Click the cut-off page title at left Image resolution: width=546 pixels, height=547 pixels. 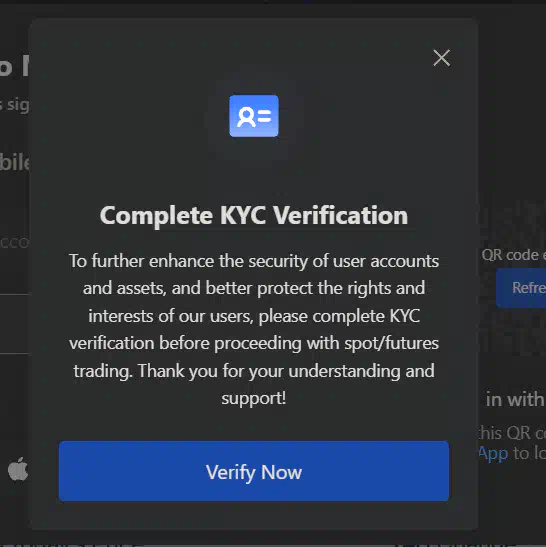coord(15,66)
